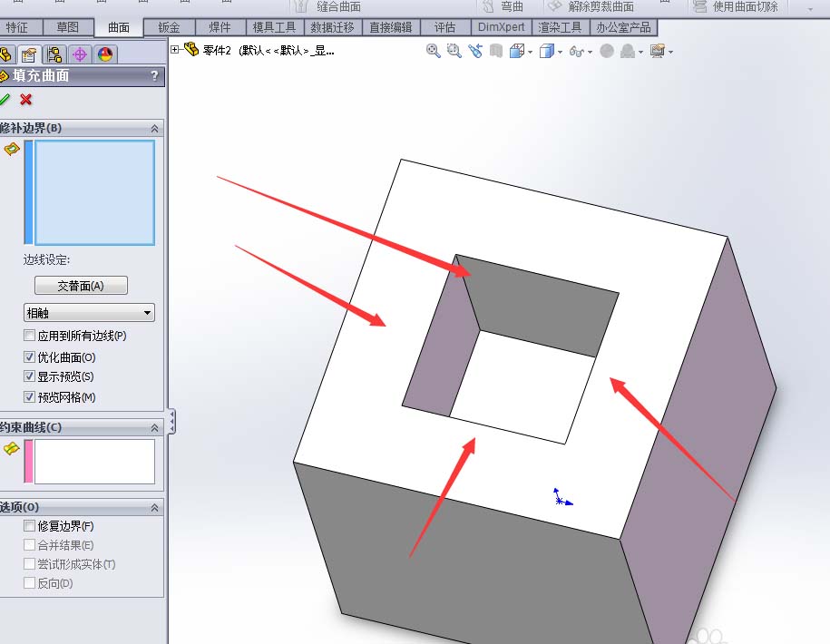Expand the toolbar overflow arrow at right

click(810, 9)
